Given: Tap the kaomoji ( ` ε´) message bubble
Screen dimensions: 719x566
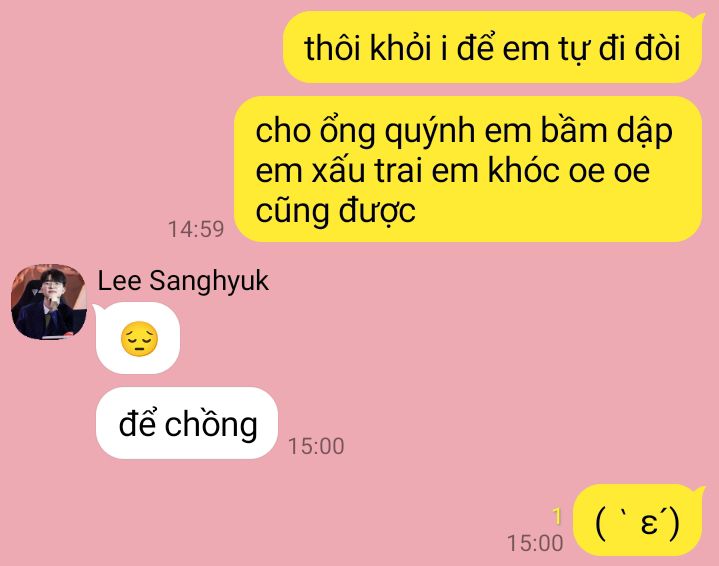Looking at the screenshot, I should coord(638,520).
